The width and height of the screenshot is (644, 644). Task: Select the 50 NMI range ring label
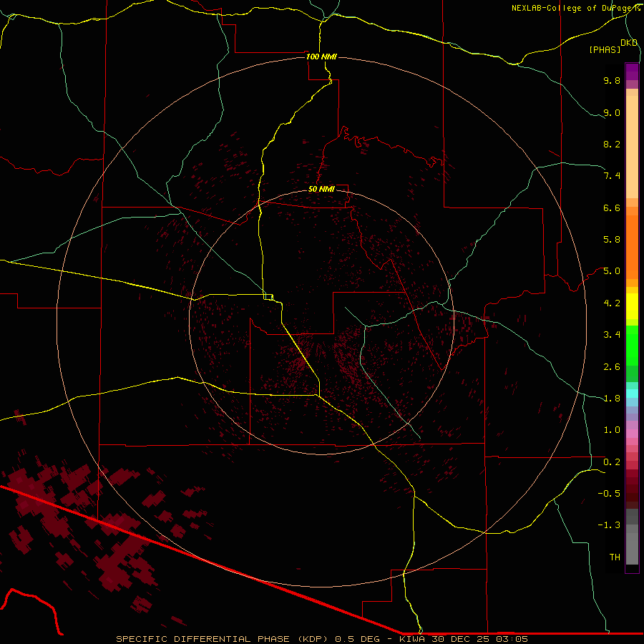pos(321,189)
